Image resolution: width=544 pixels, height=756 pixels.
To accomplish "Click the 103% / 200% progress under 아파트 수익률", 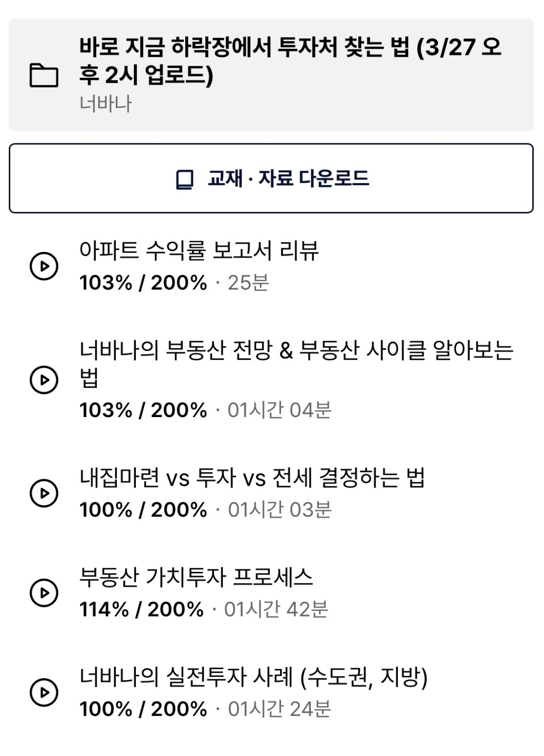I will (143, 283).
